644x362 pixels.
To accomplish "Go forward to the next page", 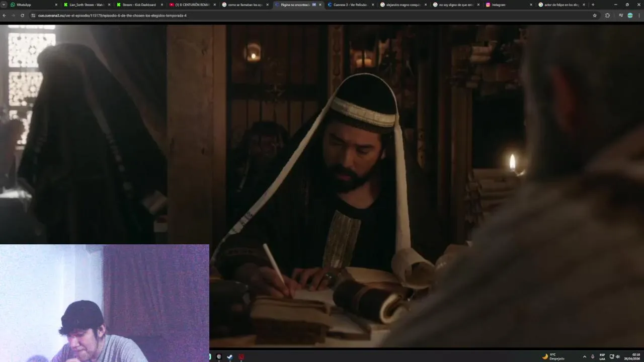I will click(x=13, y=16).
